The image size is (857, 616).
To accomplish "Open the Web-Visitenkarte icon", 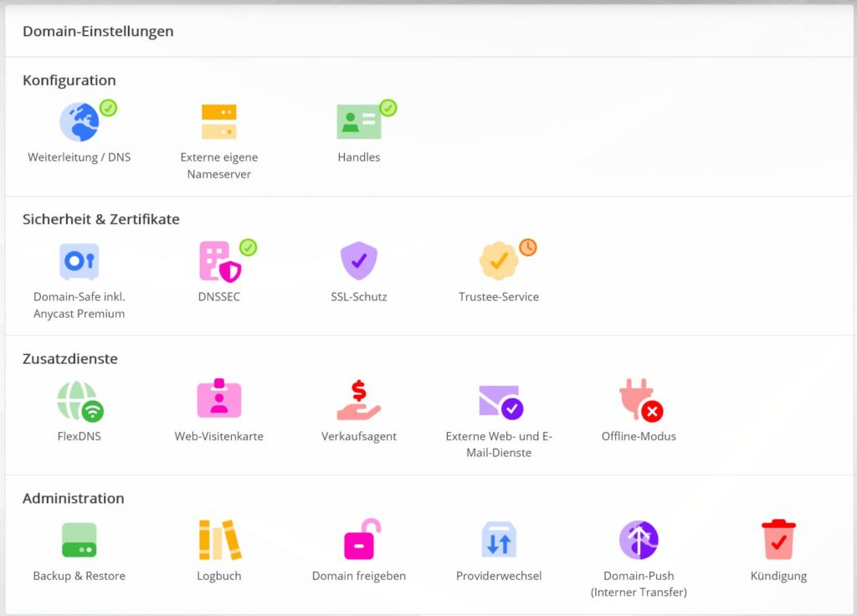I will tap(219, 399).
